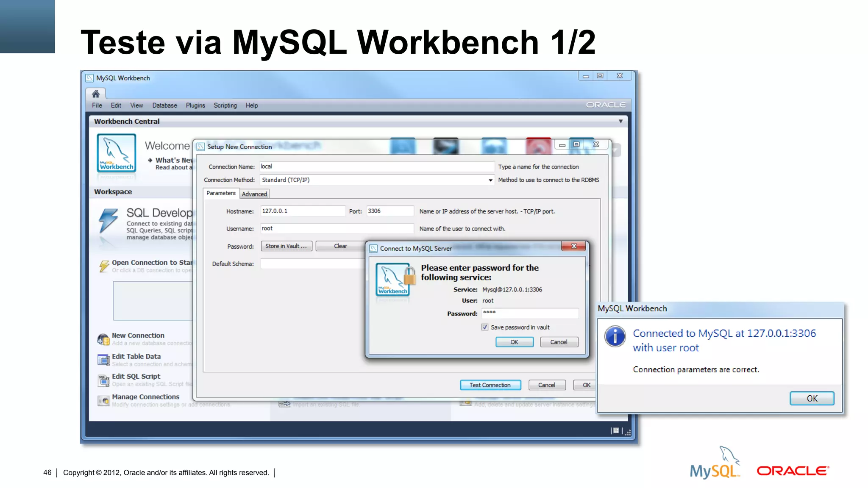Click the output panel icon in status bar

(615, 431)
